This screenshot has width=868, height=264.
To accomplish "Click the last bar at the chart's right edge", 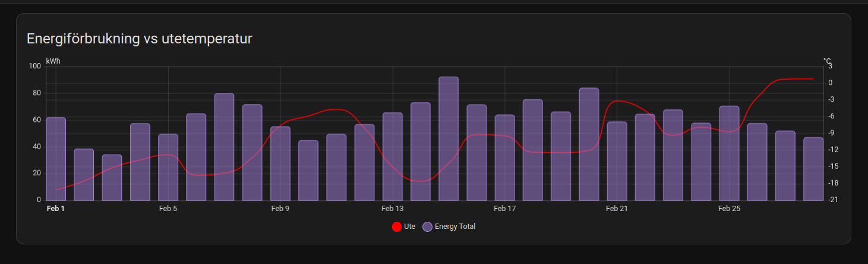I will point(813,169).
